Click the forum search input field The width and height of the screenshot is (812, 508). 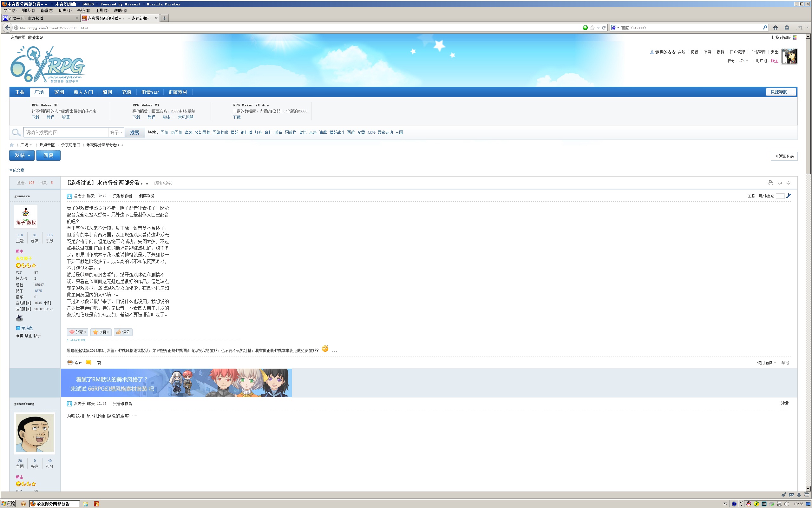[66, 132]
